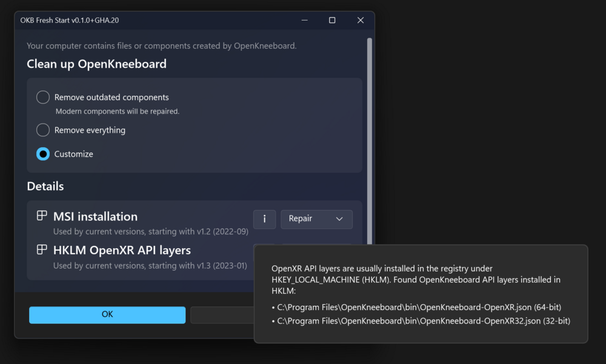Show info for MSI installation

click(264, 219)
